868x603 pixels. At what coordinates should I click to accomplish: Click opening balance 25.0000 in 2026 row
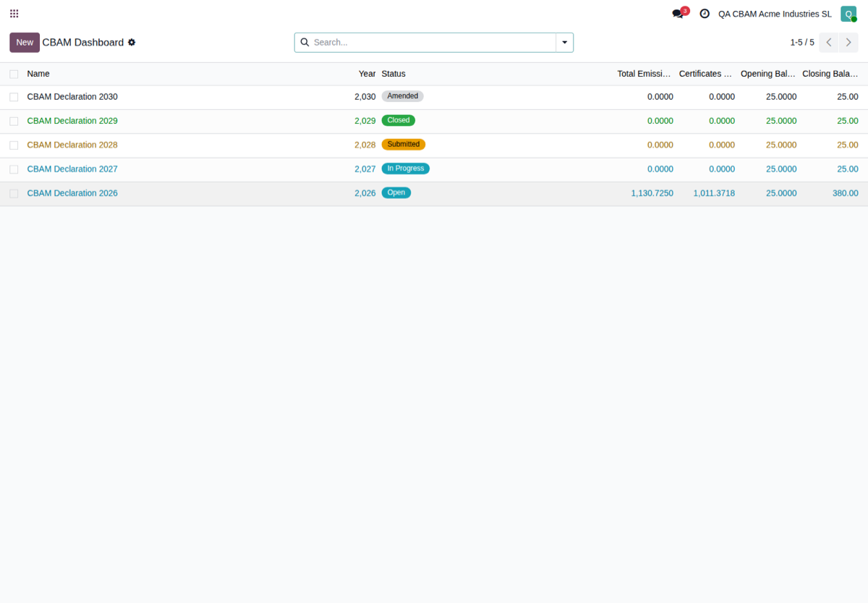coord(781,193)
